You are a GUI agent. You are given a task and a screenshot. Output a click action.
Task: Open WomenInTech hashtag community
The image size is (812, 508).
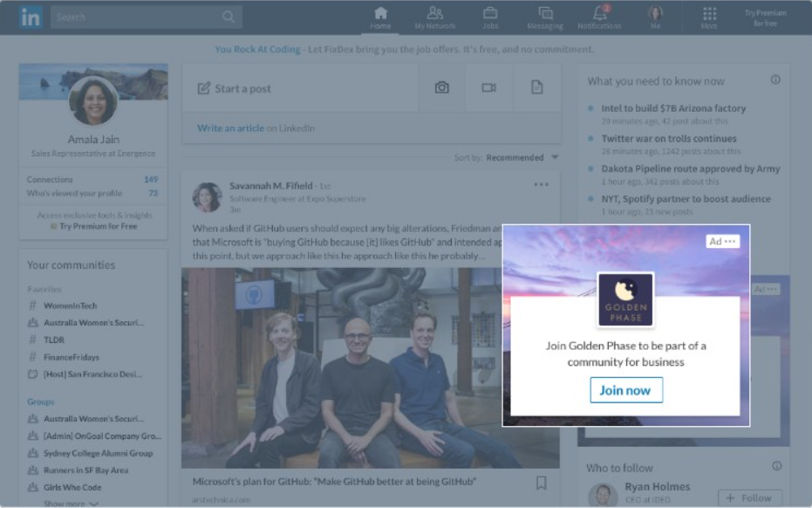click(x=70, y=305)
